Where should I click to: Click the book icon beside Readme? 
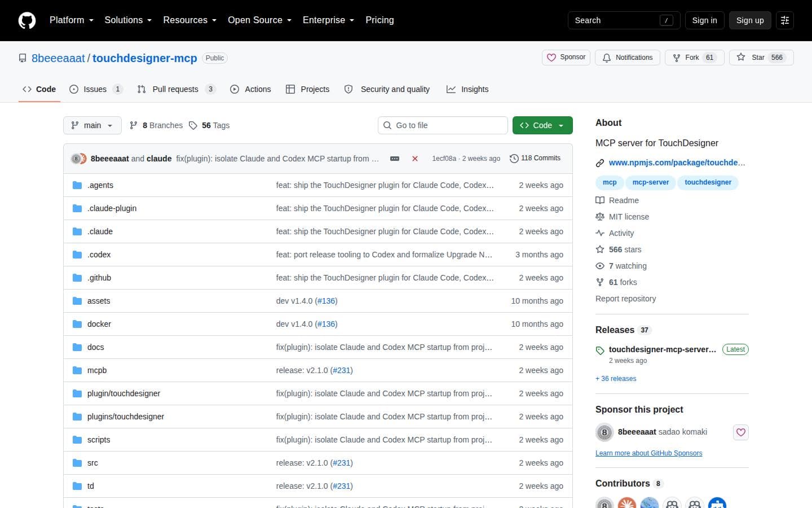coord(600,200)
